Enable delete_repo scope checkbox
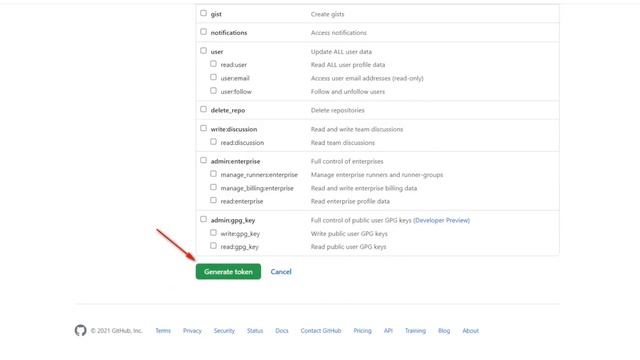This screenshot has width=640, height=360. (203, 109)
